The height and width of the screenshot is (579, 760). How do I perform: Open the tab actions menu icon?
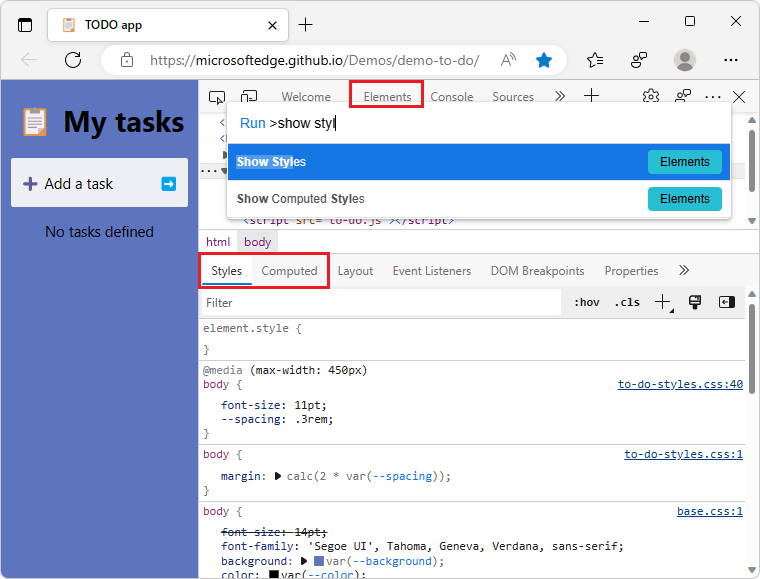click(25, 25)
